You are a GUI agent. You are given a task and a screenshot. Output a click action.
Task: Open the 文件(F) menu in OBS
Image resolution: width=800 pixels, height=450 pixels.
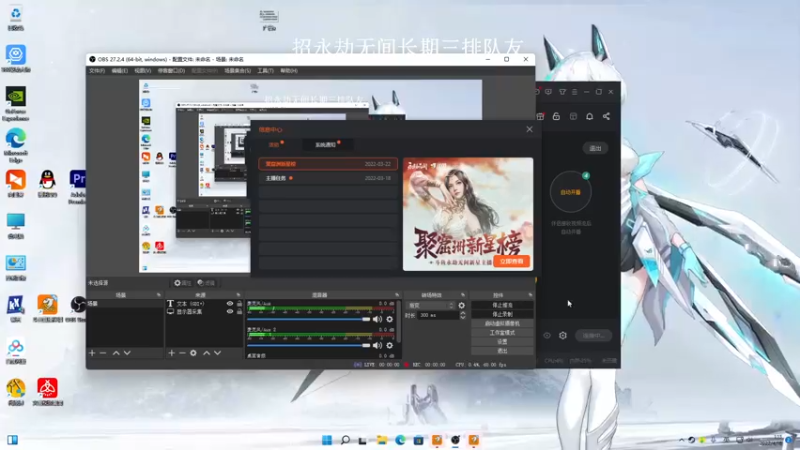tap(96, 70)
